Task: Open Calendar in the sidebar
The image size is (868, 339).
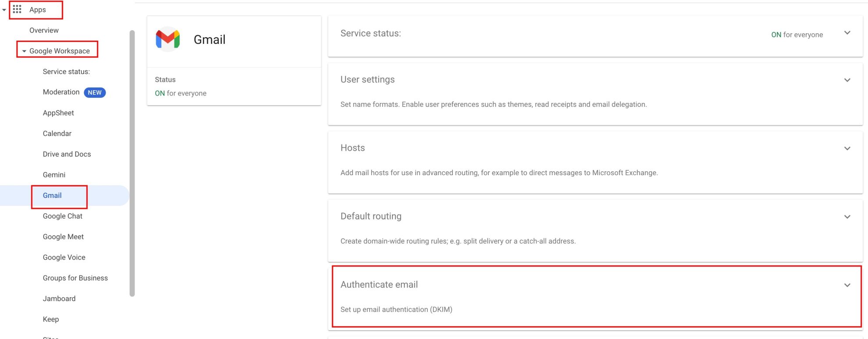Action: 57,134
